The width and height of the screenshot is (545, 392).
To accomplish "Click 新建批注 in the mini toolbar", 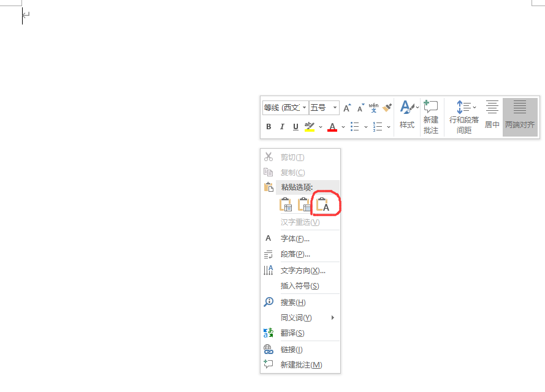I will (431, 116).
